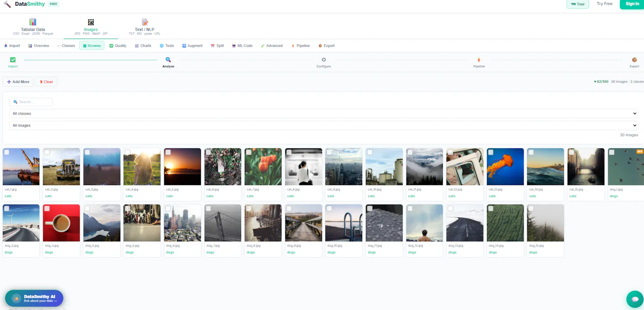
Task: Open the DataSmithy AI assistant button
Action: (x=34, y=299)
